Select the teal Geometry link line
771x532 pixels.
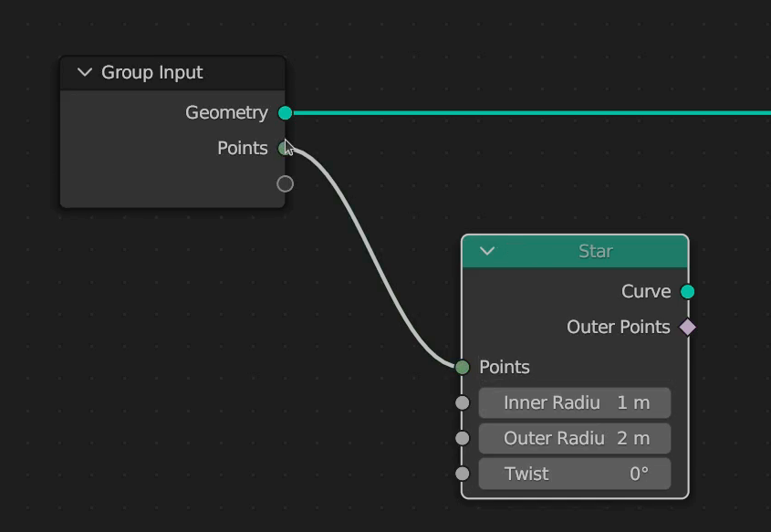pyautogui.click(x=531, y=113)
